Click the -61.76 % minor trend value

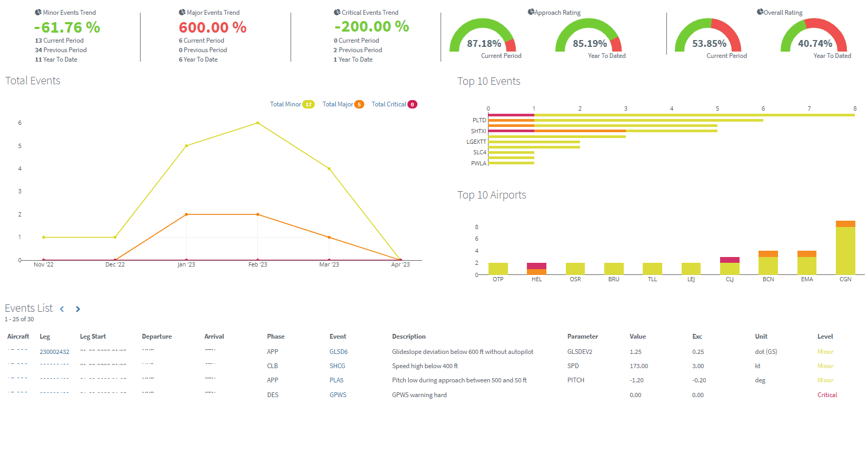[67, 27]
